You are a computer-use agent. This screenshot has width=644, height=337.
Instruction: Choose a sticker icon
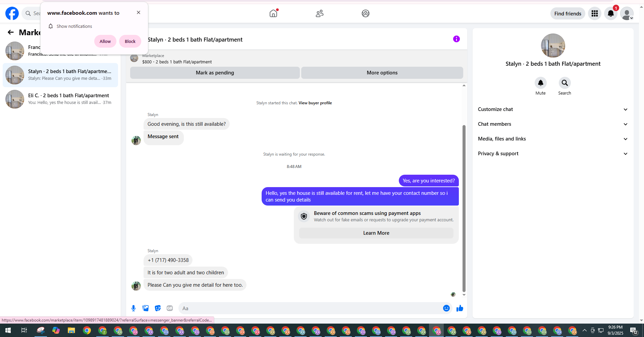(x=158, y=308)
